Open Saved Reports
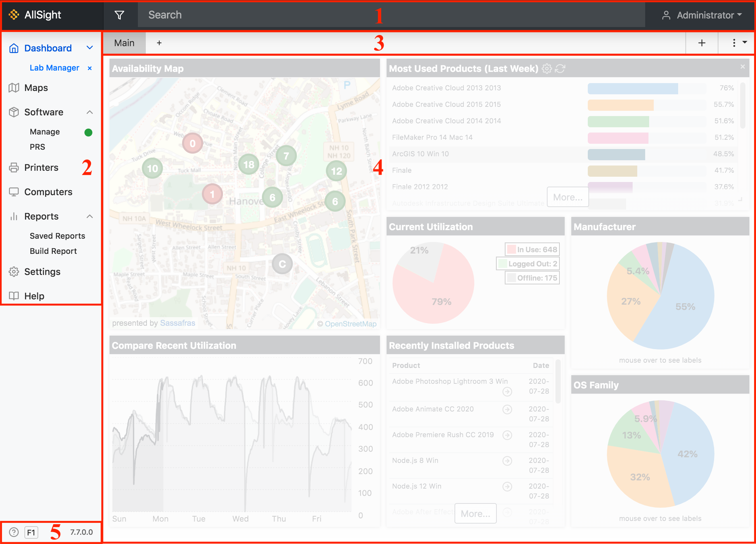 click(x=57, y=236)
